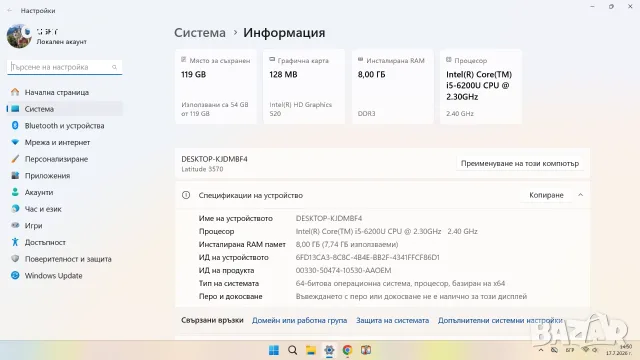Open Час и език settings
Viewport: 640px width, 360px height.
pyautogui.click(x=64, y=209)
